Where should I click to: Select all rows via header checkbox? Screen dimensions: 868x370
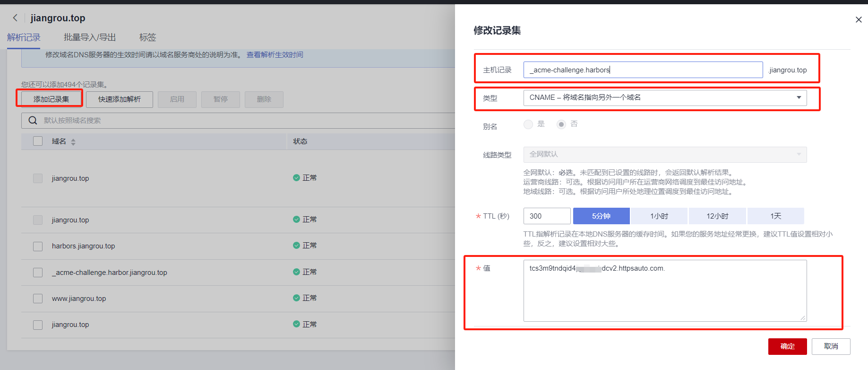(x=38, y=141)
